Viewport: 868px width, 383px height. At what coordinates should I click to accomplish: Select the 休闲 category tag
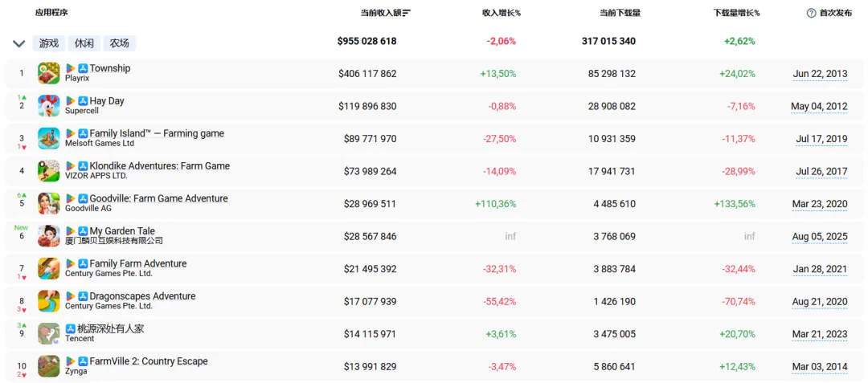coord(84,43)
